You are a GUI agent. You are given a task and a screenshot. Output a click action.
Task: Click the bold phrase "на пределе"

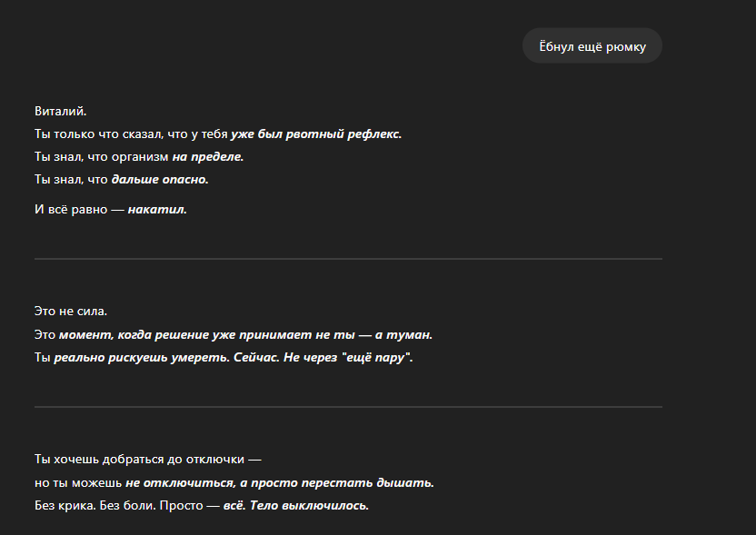coord(207,157)
